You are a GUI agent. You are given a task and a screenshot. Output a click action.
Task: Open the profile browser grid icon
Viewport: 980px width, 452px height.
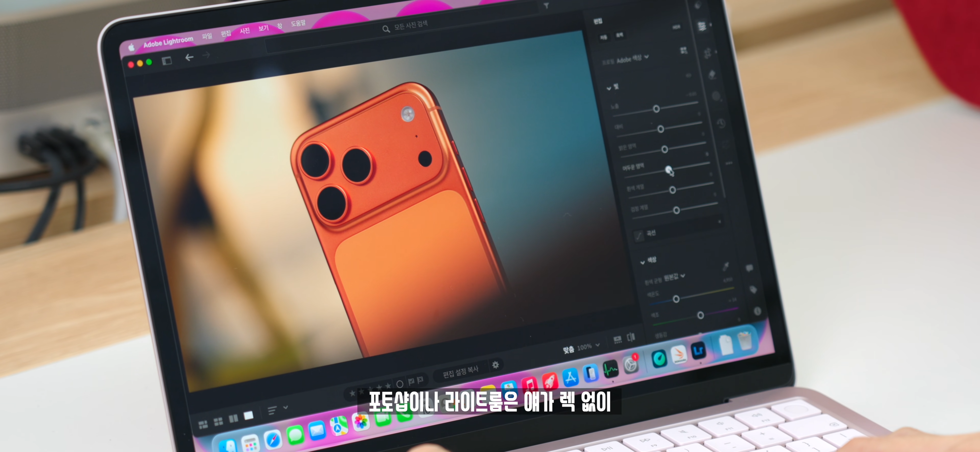pos(683,51)
